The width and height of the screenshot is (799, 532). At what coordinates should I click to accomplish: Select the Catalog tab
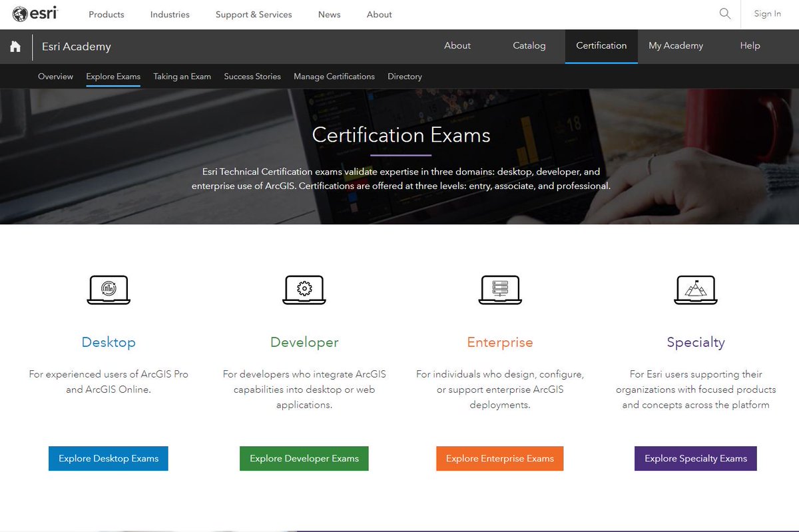click(x=529, y=46)
